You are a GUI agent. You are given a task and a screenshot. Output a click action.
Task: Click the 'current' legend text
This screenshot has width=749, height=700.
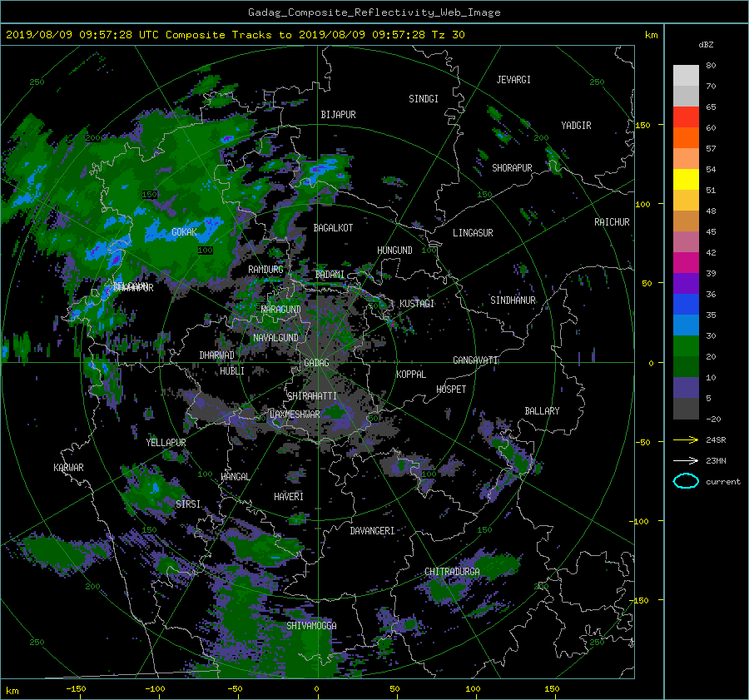tap(723, 482)
